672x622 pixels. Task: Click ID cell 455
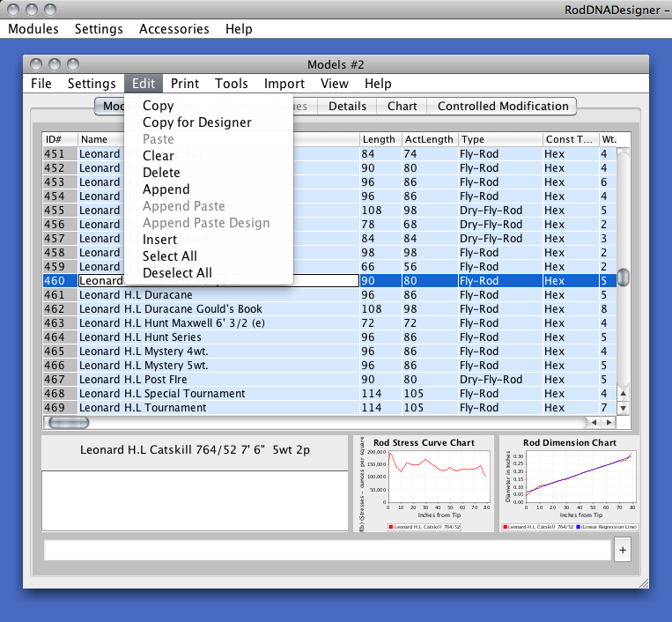pyautogui.click(x=60, y=211)
